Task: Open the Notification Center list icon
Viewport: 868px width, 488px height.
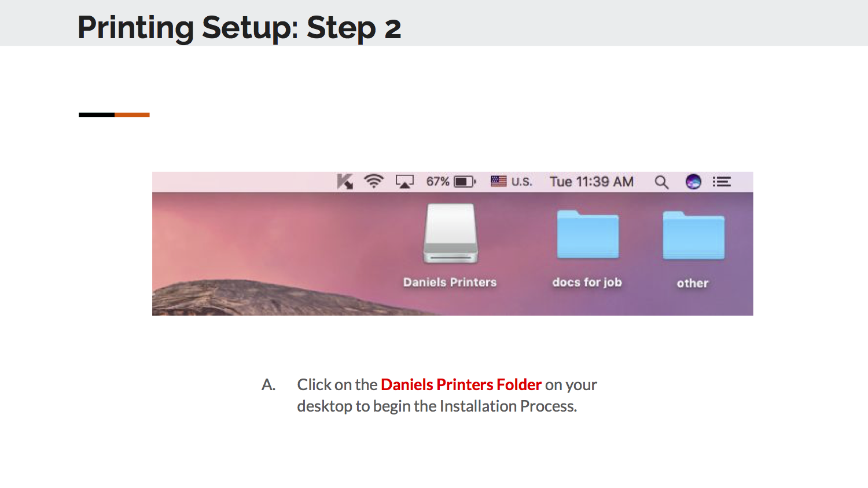Action: pos(722,182)
